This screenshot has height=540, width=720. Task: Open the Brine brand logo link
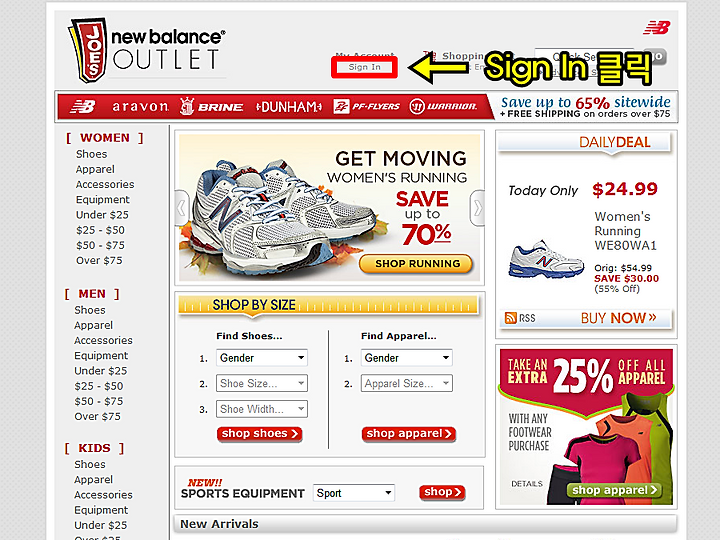pyautogui.click(x=211, y=107)
